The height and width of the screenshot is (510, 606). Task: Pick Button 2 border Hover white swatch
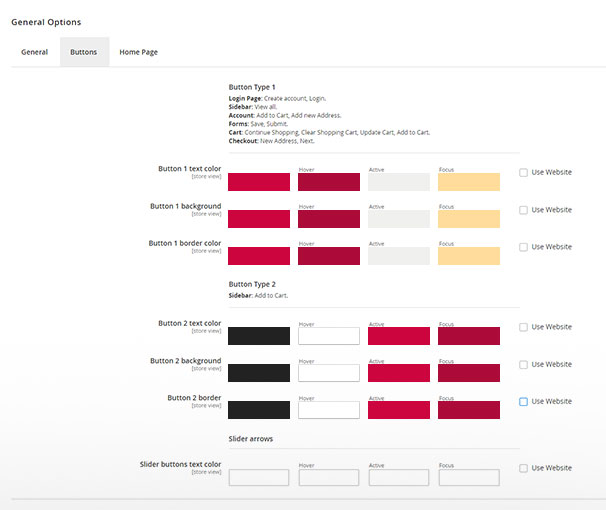329,410
